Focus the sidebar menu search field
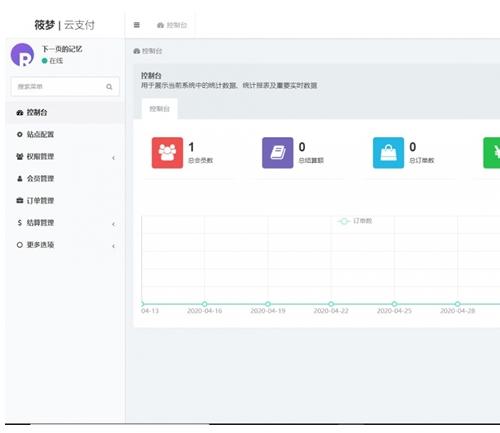500x433 pixels. click(x=65, y=87)
